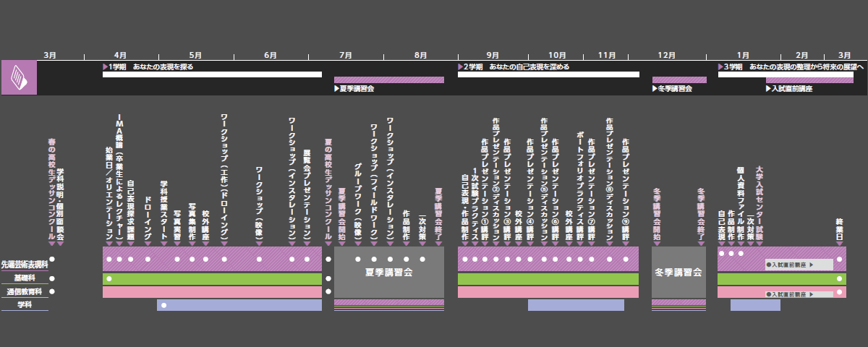The width and height of the screenshot is (868, 347).
Task: Select the 8月 month label
Action: tap(421, 55)
